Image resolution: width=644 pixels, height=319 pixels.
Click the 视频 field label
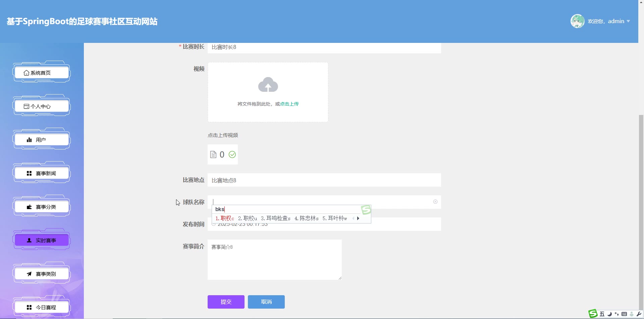point(199,69)
